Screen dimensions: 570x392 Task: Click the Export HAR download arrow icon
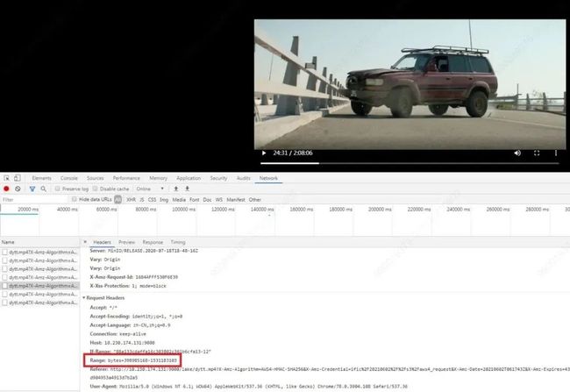click(x=187, y=189)
